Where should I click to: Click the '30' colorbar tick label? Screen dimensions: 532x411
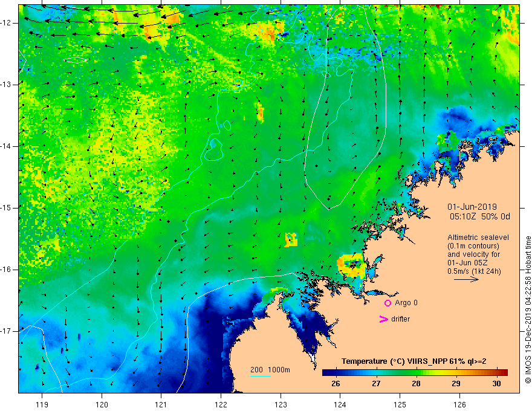point(496,384)
